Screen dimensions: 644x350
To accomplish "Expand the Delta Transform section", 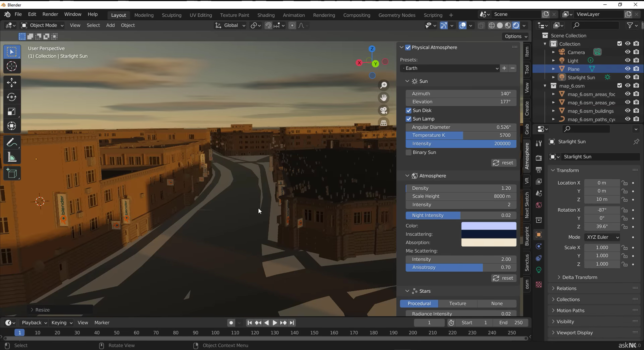I will (579, 277).
